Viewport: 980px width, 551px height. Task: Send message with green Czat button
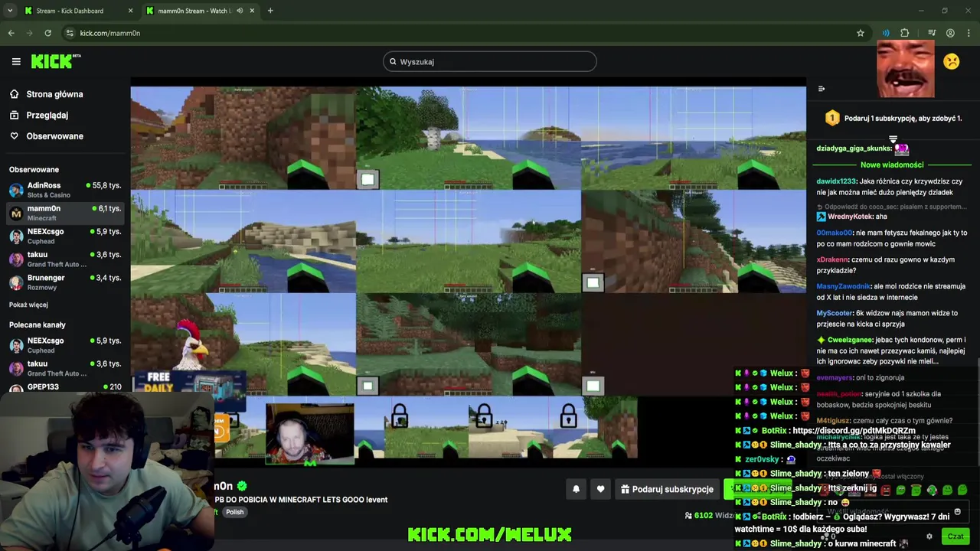(955, 536)
